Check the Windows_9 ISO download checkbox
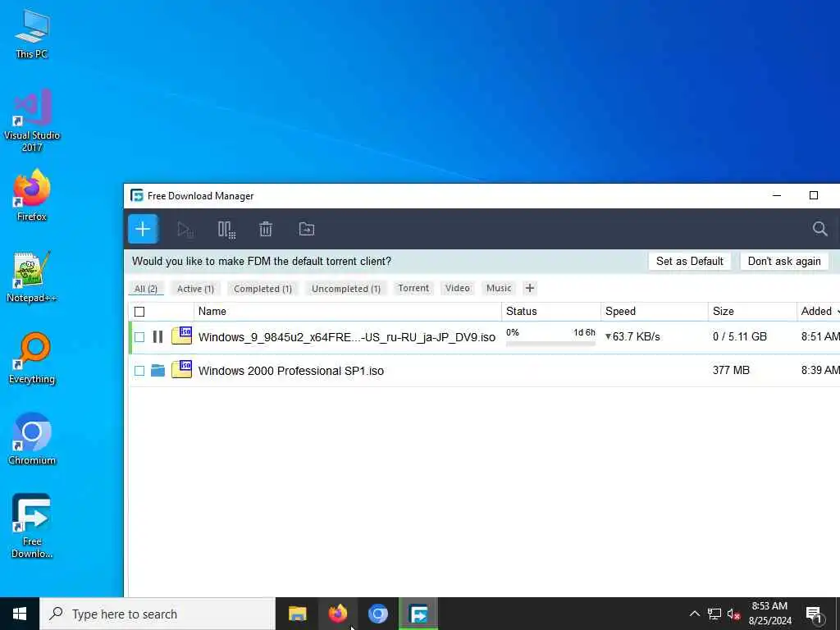Image resolution: width=840 pixels, height=630 pixels. point(139,337)
